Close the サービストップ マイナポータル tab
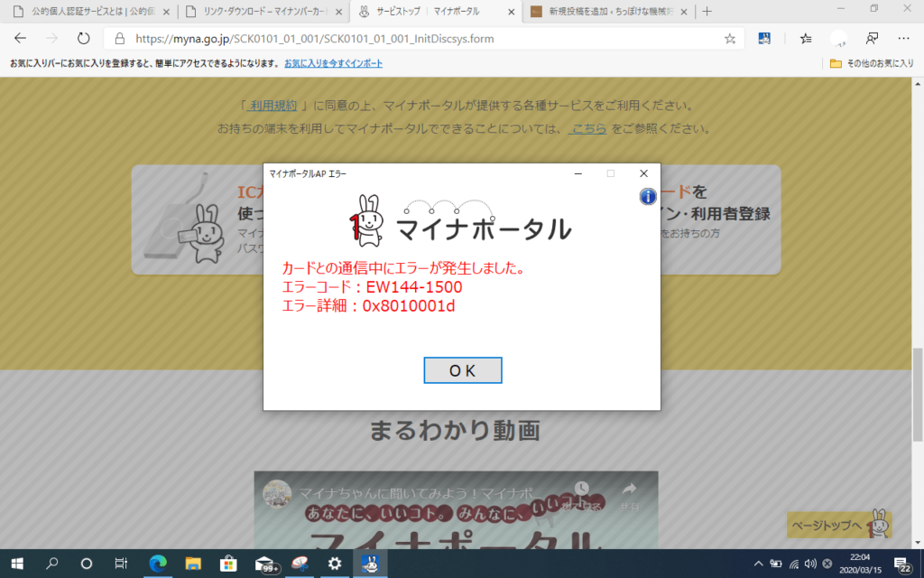Screen dimensions: 924x578 pos(511,12)
